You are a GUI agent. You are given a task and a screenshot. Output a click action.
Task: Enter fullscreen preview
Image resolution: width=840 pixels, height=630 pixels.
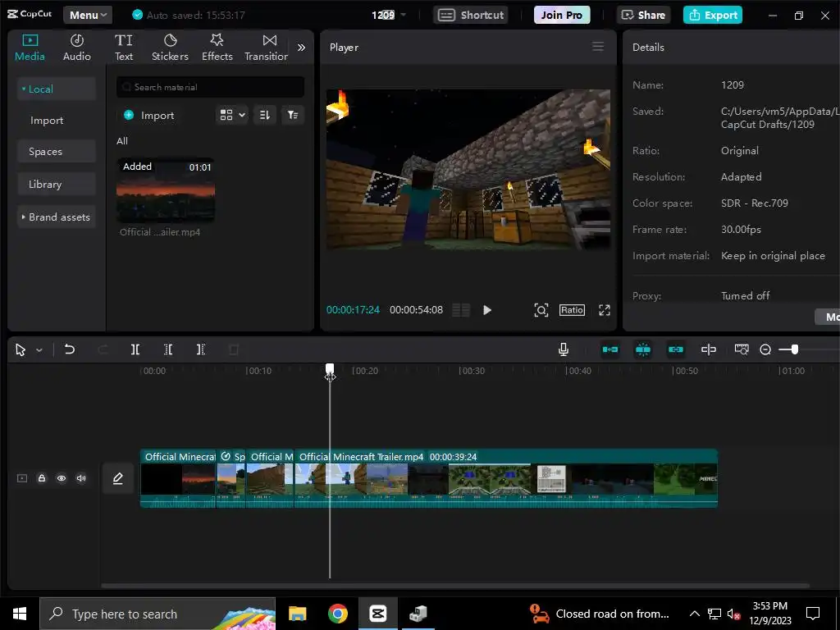[605, 310]
